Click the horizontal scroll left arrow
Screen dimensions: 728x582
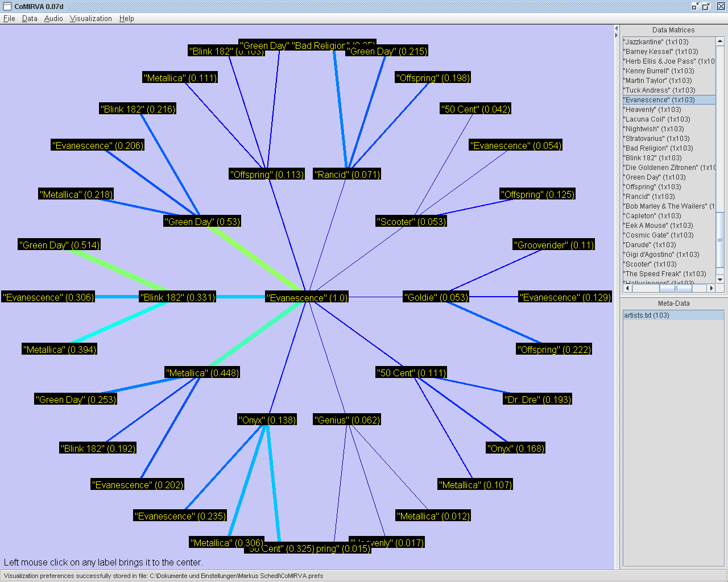627,288
